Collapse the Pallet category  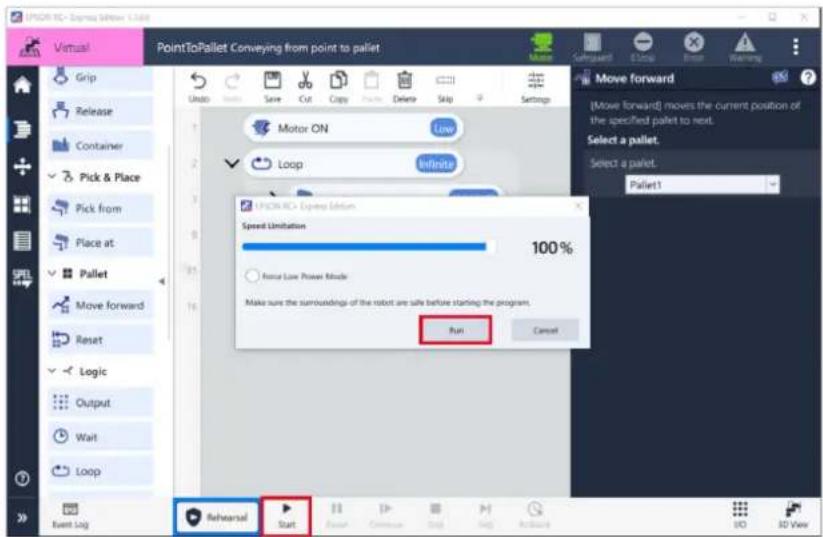52,273
